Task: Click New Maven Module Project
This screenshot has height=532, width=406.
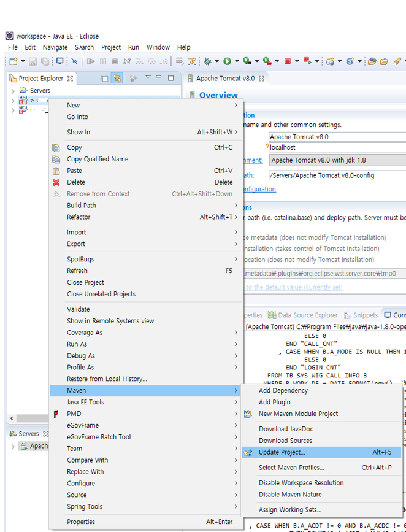Action: [321, 414]
